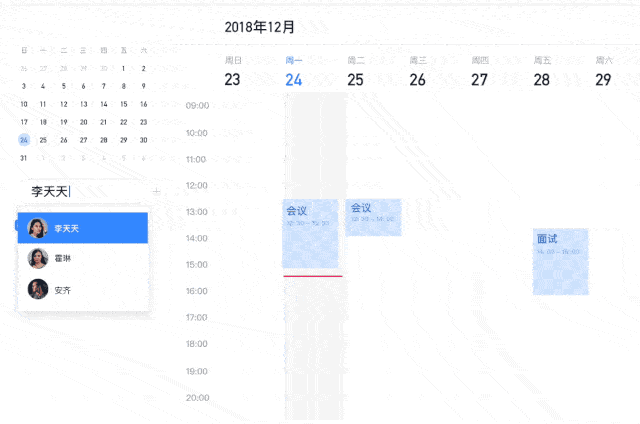
Task: Pick date 22 in mini calendar
Action: pos(124,122)
